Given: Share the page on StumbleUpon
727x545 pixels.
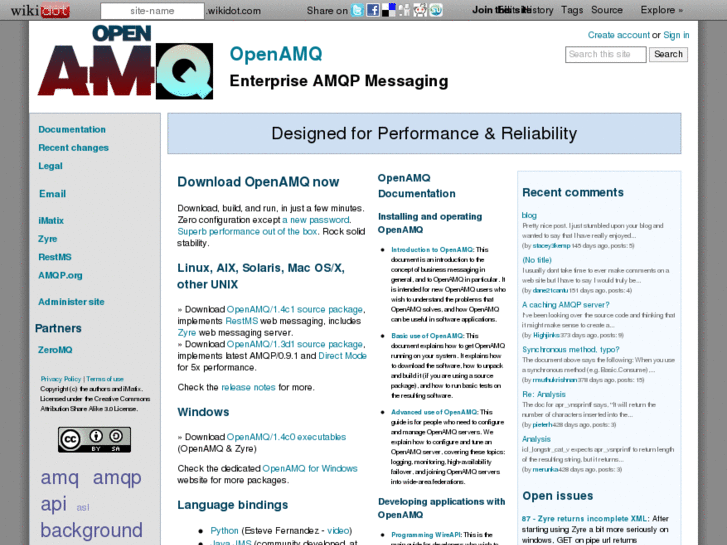Looking at the screenshot, I should tap(436, 10).
